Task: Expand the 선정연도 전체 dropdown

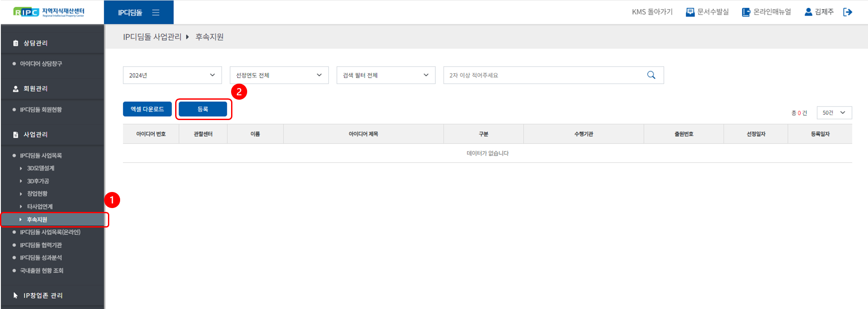Action: coord(279,75)
